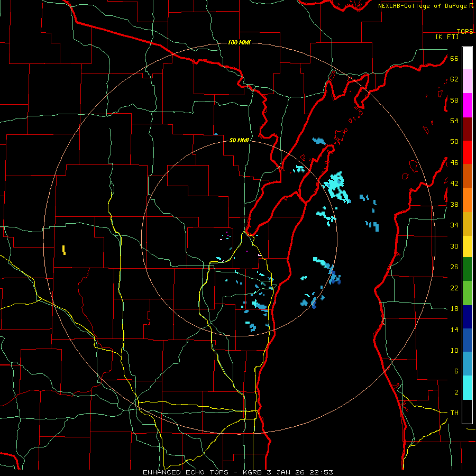
Task: Click the gold 34-38 kft legend swatch
Action: click(467, 224)
